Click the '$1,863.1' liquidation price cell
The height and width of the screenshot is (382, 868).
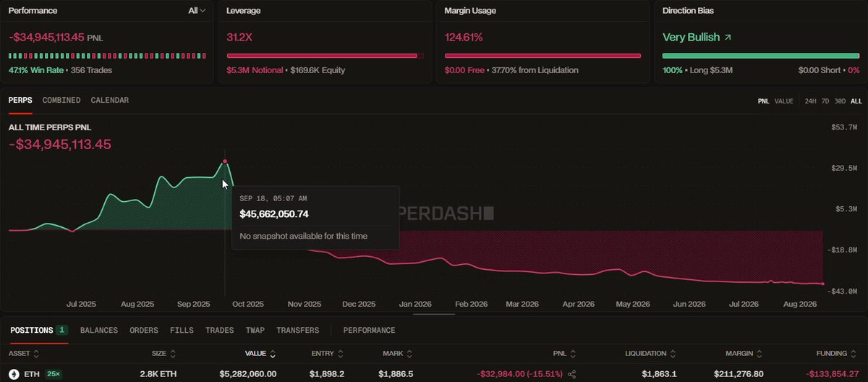coord(659,374)
